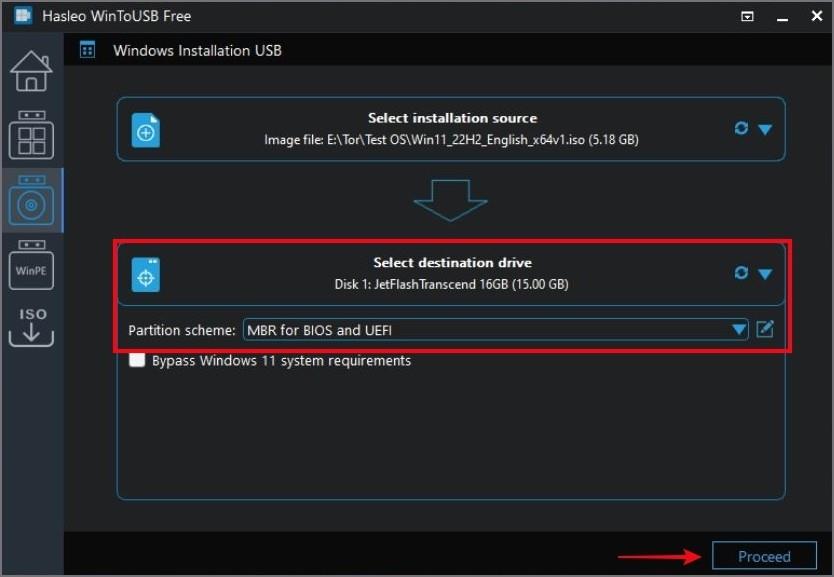Image resolution: width=834 pixels, height=577 pixels.
Task: Click the Proceed button
Action: tap(764, 556)
